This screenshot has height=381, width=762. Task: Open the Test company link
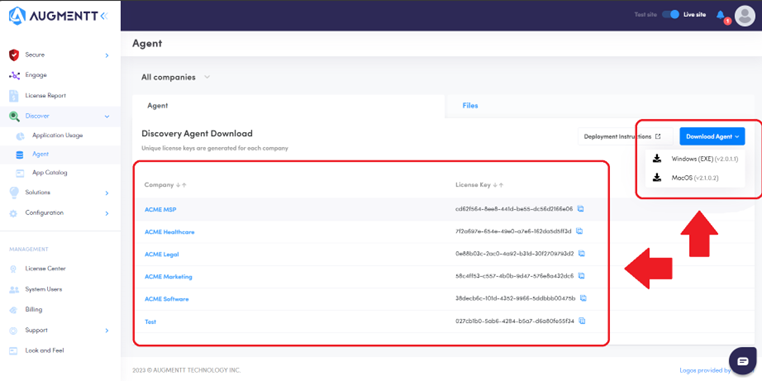[150, 322]
